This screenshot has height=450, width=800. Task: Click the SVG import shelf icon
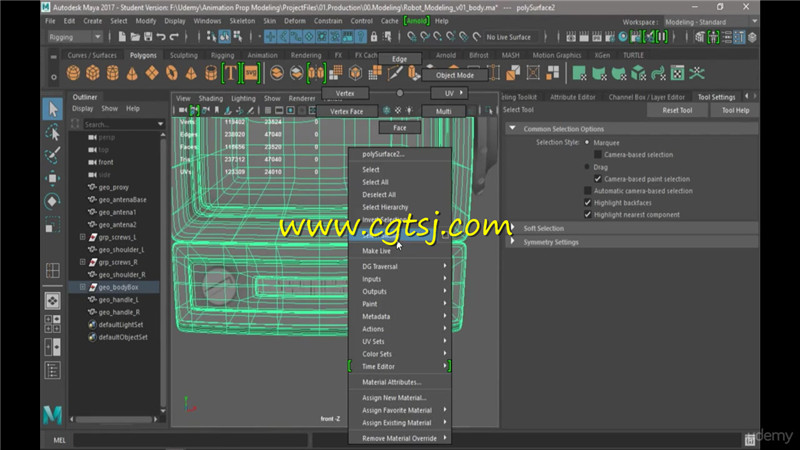251,73
